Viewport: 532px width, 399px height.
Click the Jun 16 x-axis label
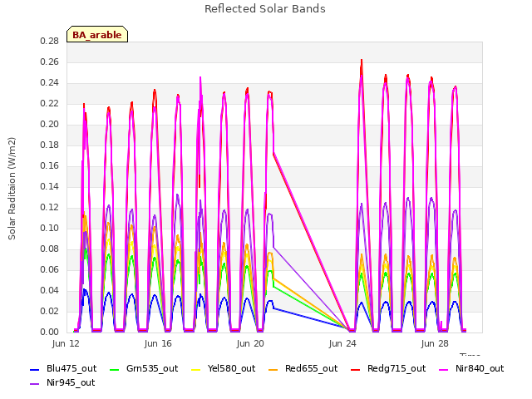[x=158, y=343]
